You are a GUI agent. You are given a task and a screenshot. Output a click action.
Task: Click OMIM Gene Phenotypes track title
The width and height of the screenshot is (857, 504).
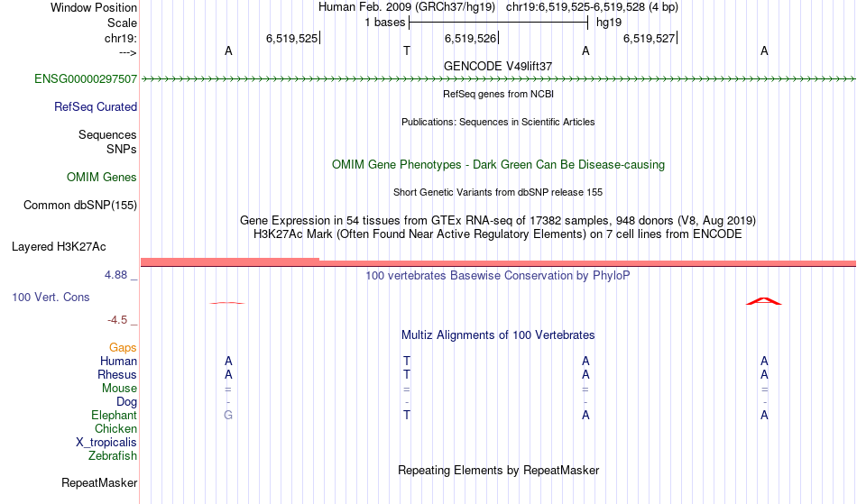tap(499, 165)
